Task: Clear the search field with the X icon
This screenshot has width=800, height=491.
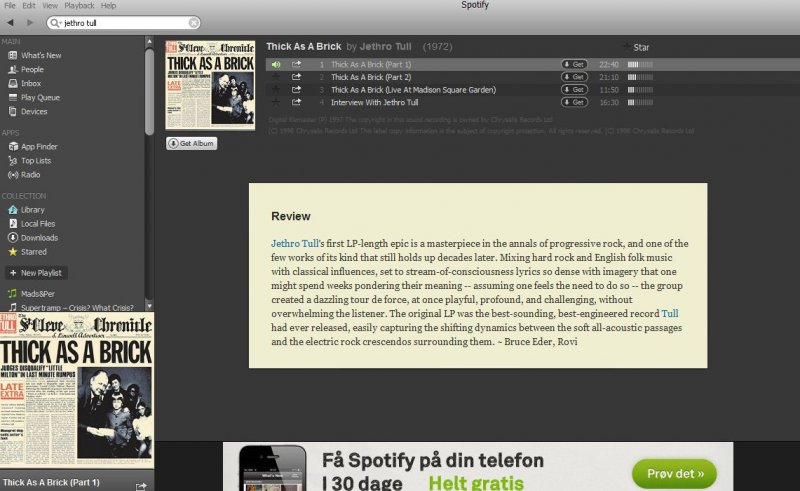Action: pos(193,22)
